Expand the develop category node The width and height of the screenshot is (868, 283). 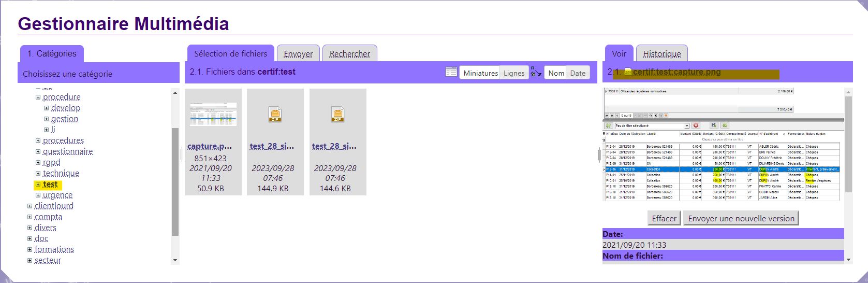(46, 108)
